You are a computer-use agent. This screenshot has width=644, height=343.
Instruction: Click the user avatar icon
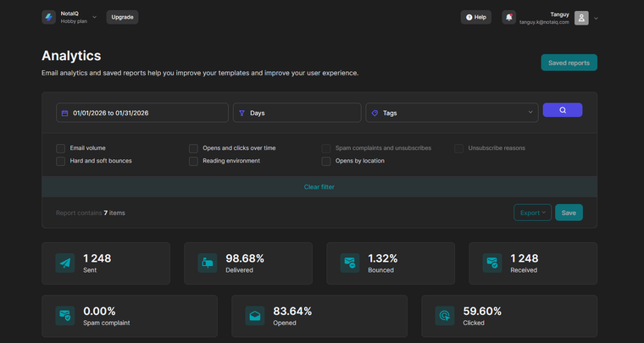pos(581,18)
